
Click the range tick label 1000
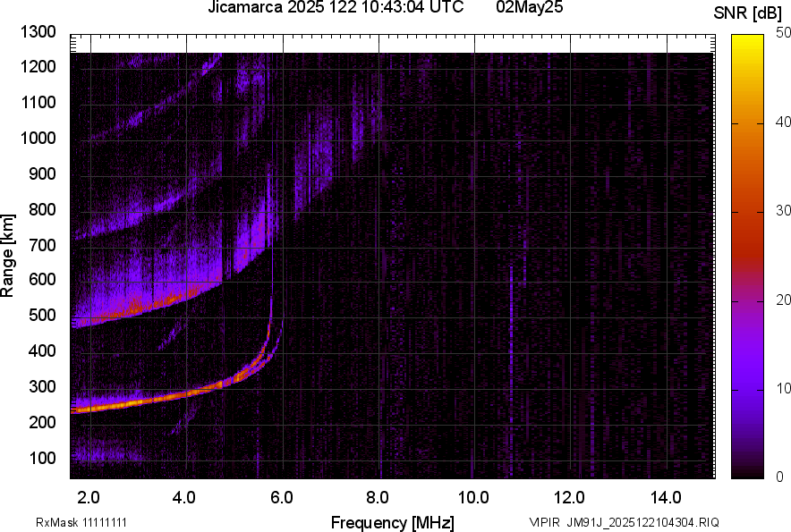pos(38,138)
